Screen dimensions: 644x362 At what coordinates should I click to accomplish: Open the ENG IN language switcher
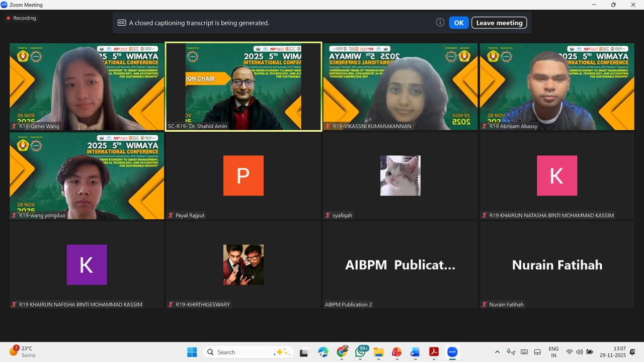pos(553,352)
